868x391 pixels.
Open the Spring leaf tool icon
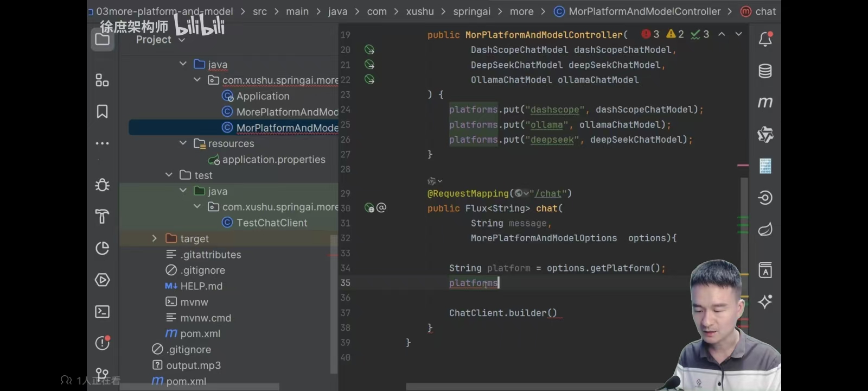click(x=765, y=229)
